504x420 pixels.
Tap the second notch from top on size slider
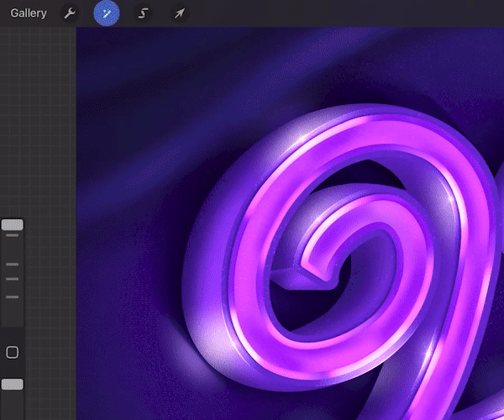13,264
